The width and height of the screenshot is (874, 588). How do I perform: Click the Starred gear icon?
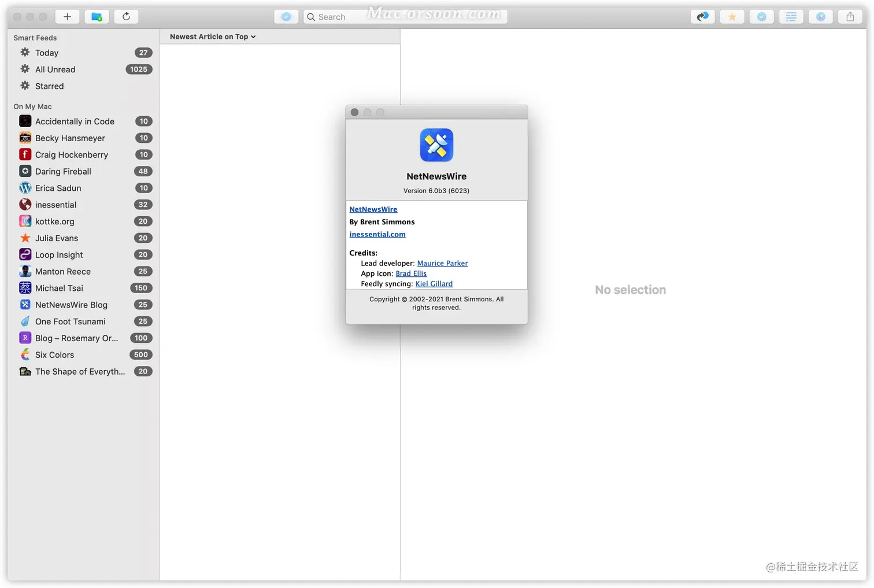(25, 86)
